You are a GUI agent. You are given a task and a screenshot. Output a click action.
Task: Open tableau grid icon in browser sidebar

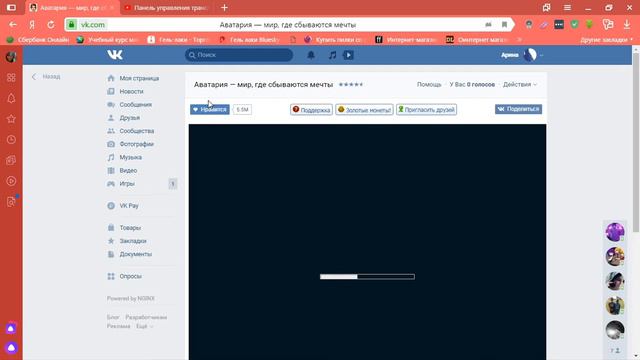(11, 78)
